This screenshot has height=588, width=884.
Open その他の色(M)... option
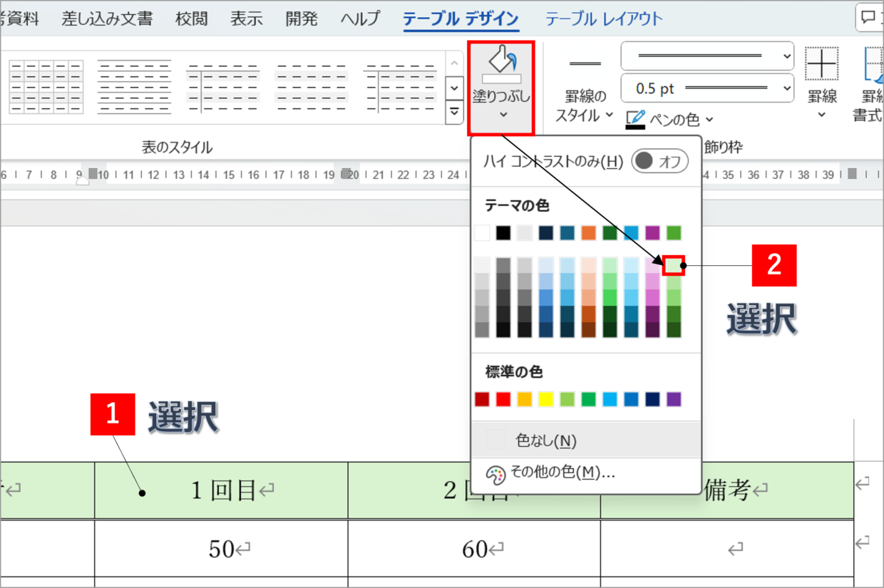[586, 473]
